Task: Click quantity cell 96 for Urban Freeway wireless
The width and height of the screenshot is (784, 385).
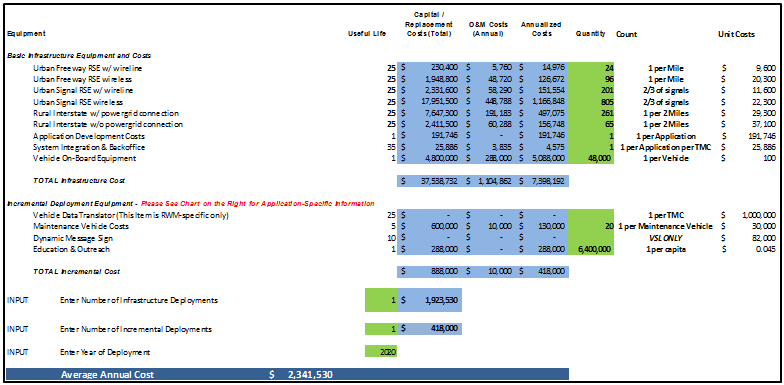Action: tap(592, 79)
